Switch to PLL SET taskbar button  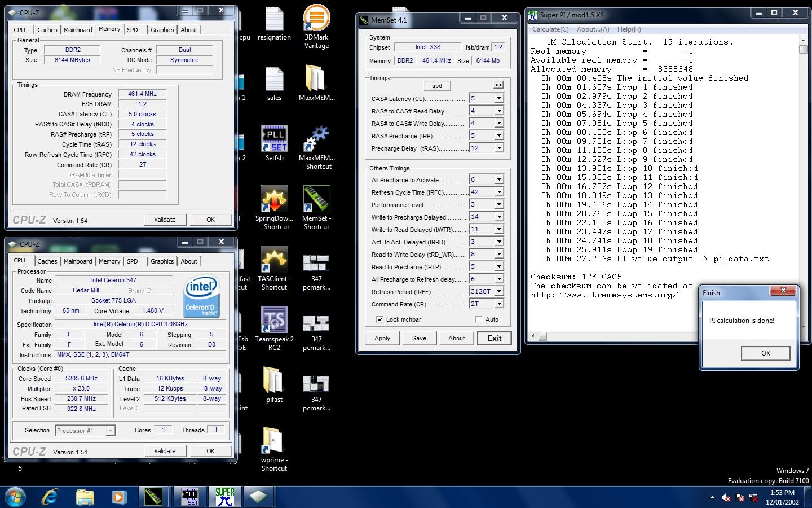pos(189,497)
